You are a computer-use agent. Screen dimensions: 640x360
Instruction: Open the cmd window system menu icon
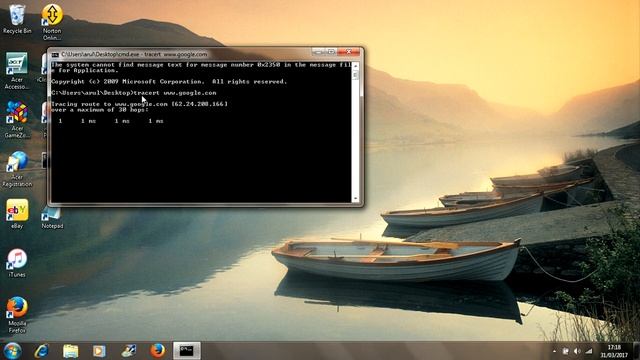click(55, 54)
